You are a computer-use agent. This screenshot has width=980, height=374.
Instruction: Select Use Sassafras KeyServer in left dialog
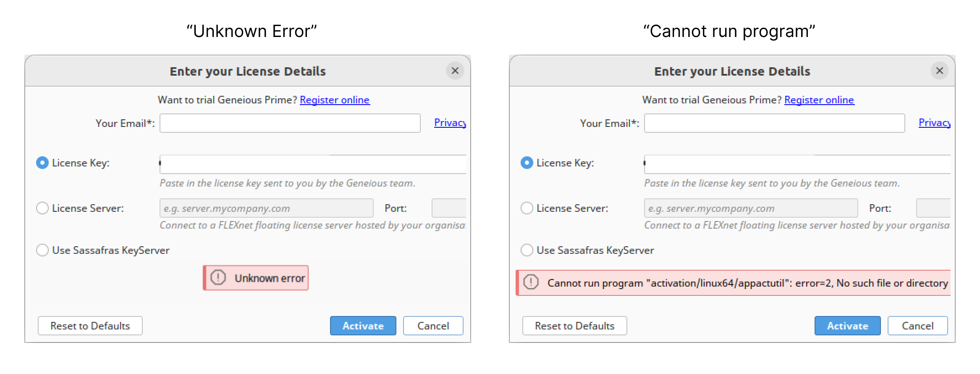click(x=42, y=250)
